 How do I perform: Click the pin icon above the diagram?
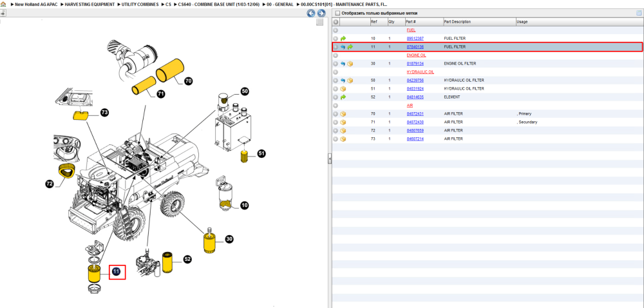[x=3, y=13]
